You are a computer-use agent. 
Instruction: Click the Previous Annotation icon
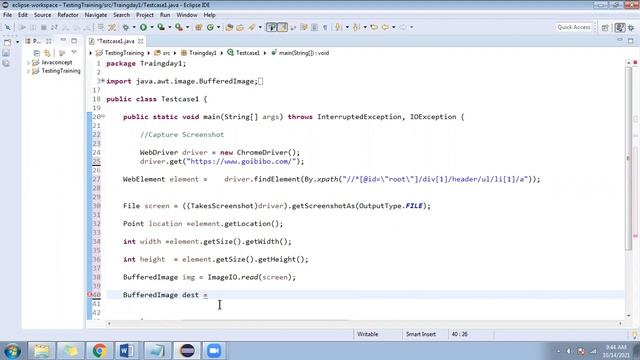click(357, 27)
